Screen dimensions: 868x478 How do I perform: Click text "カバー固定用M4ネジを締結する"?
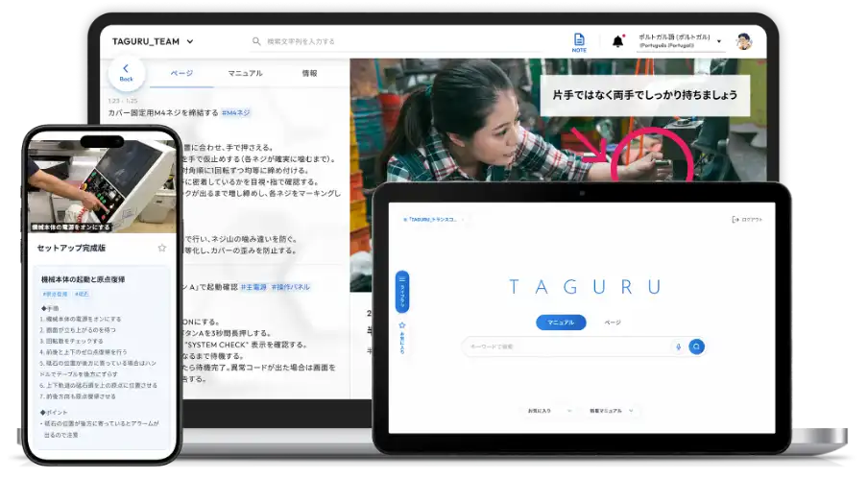(x=163, y=113)
